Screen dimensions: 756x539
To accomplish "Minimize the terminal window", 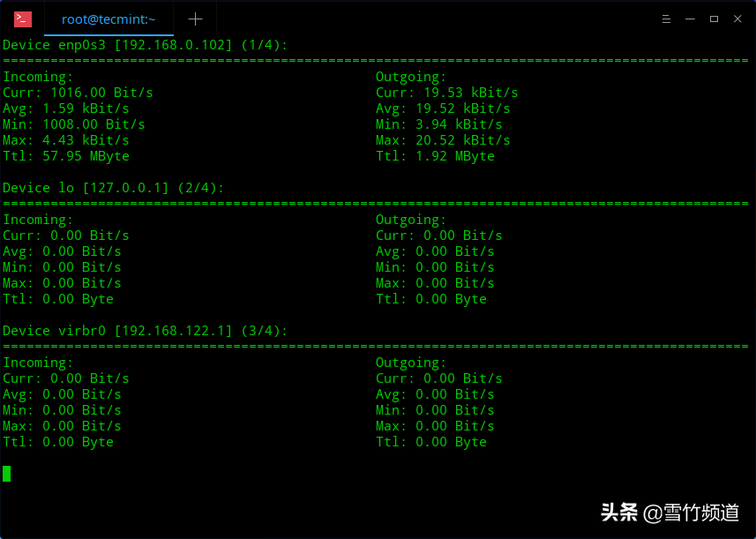I will (x=691, y=19).
